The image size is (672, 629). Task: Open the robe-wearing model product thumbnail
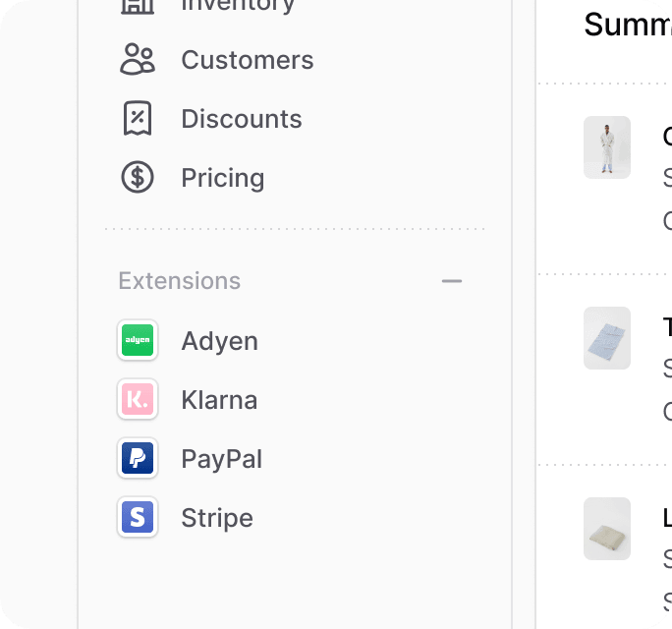click(607, 147)
